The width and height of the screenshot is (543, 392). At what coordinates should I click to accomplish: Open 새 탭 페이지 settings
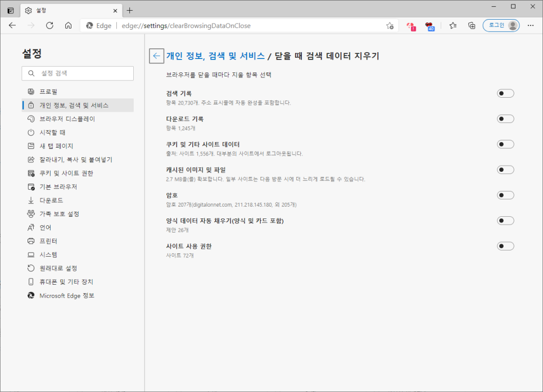pos(78,146)
